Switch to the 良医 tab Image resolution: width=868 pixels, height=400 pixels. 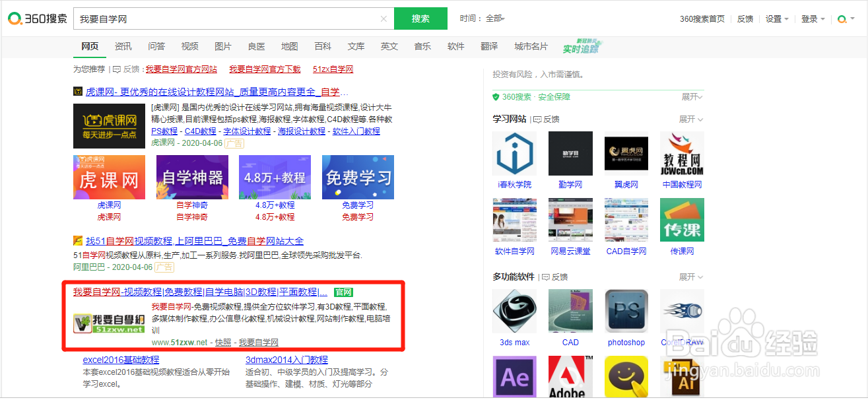coord(256,46)
